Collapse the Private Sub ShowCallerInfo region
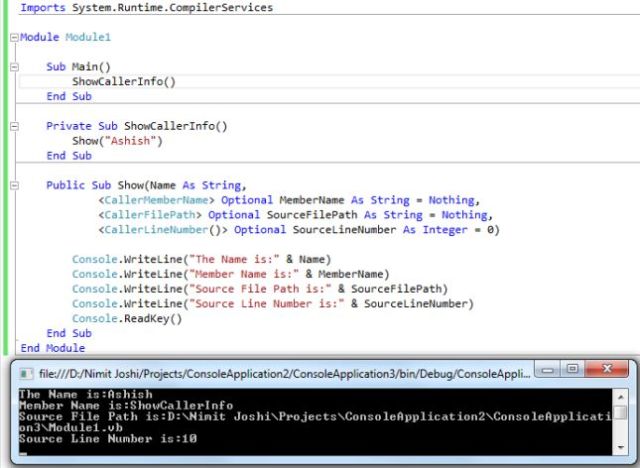 [x=14, y=126]
